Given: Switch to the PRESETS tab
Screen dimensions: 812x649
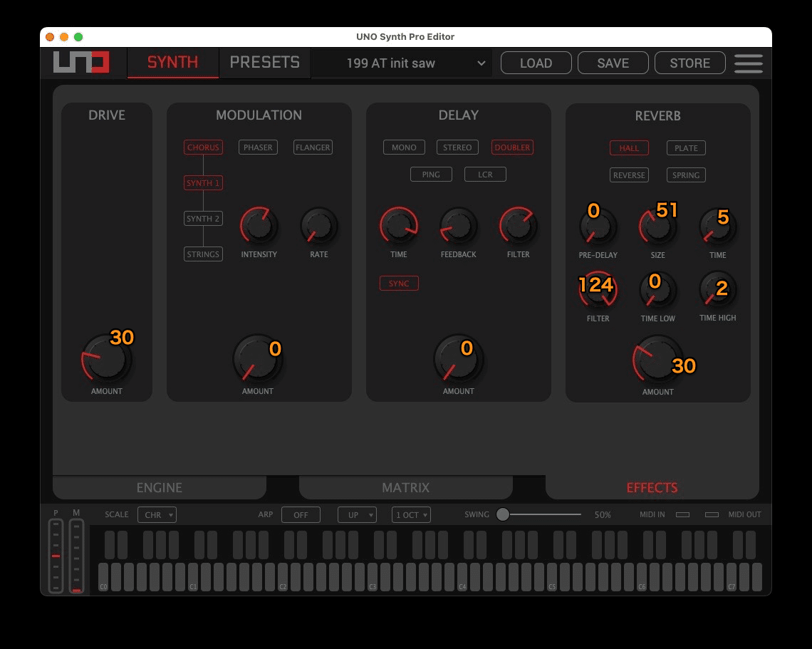Looking at the screenshot, I should coord(264,62).
